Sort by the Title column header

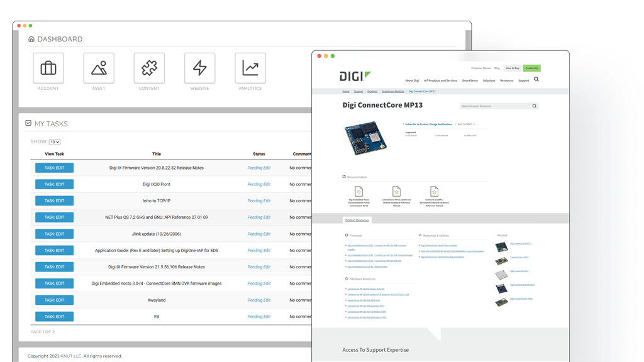[157, 154]
